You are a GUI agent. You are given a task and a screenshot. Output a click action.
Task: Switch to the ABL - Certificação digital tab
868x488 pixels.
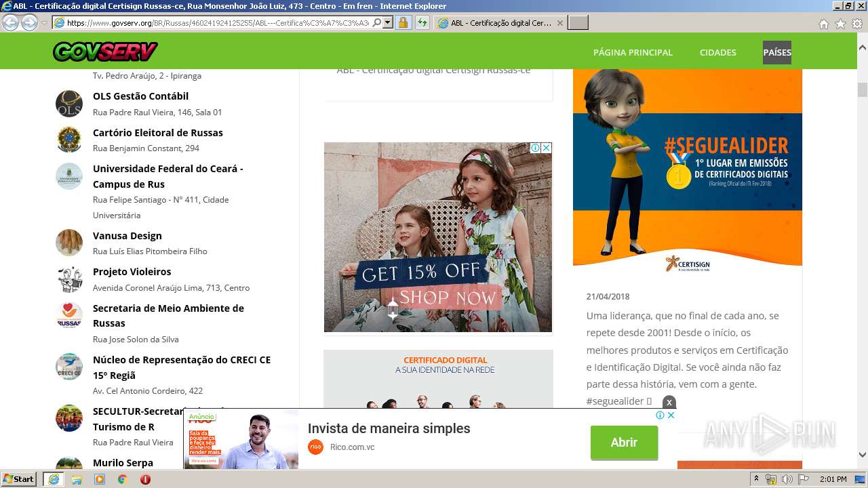point(499,23)
